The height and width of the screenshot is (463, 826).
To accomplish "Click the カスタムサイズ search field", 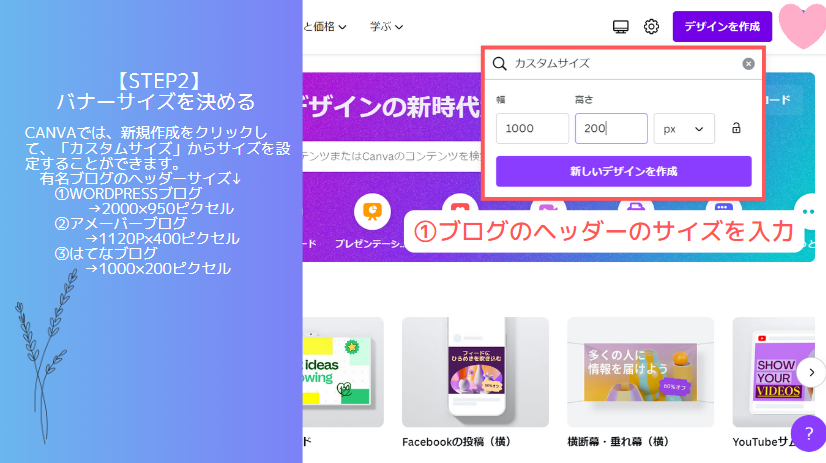I will (623, 64).
